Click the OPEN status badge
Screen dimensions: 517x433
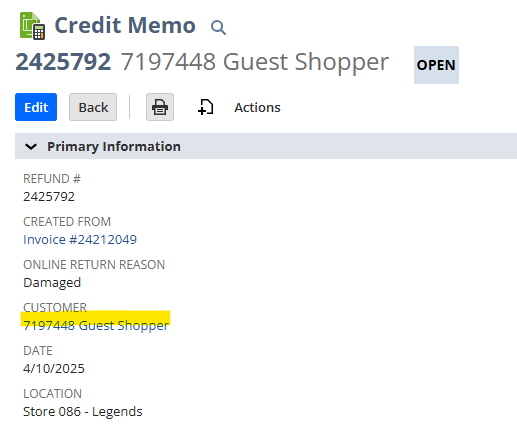436,65
